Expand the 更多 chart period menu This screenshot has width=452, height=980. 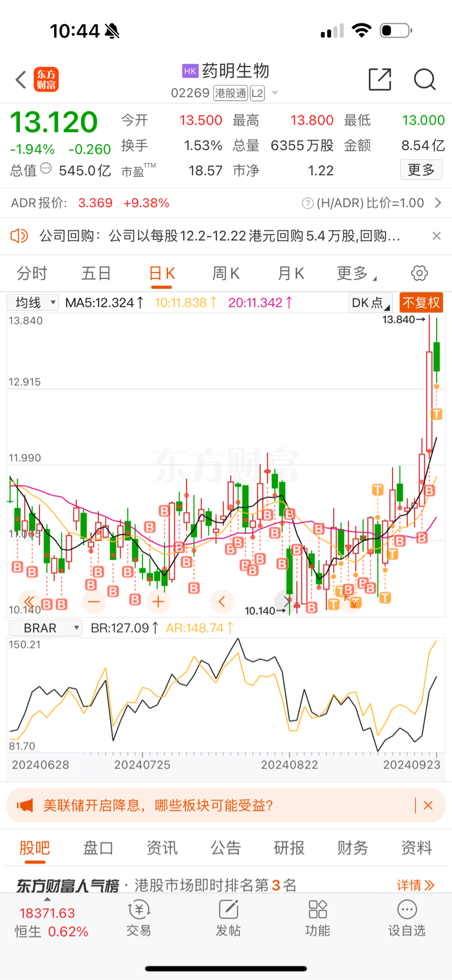point(357,273)
